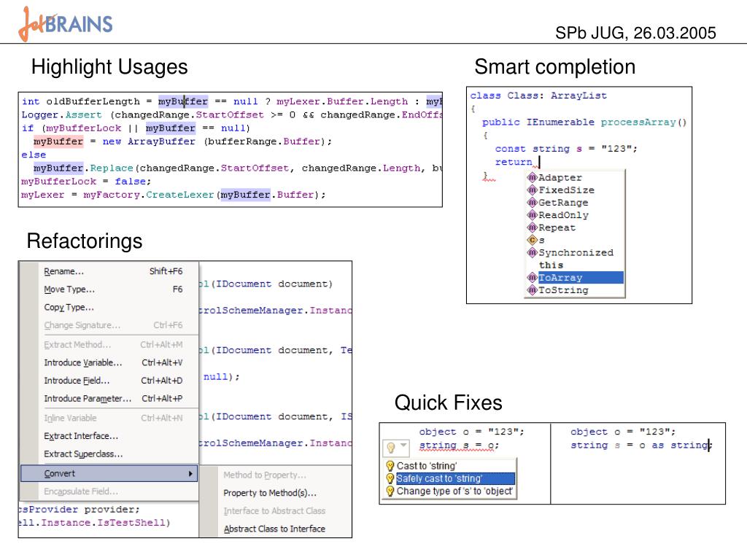Pick FixedSize in completion list
This screenshot has width=747, height=560.
coord(575,190)
